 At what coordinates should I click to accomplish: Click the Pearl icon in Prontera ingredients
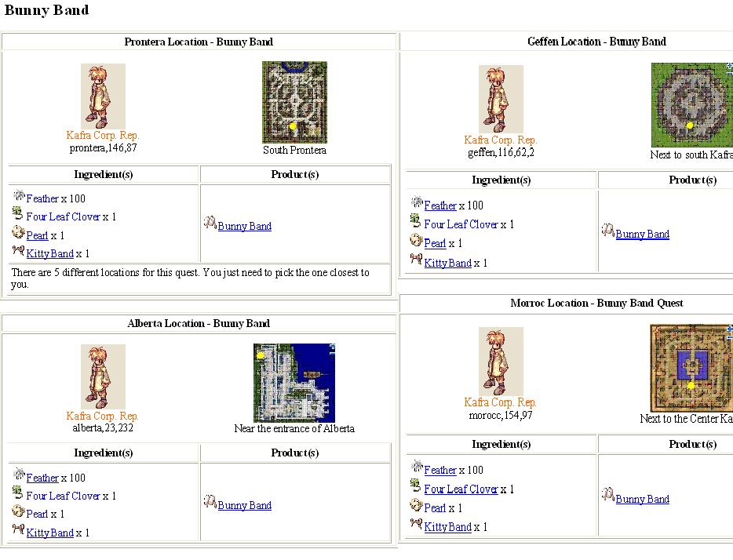(x=18, y=232)
